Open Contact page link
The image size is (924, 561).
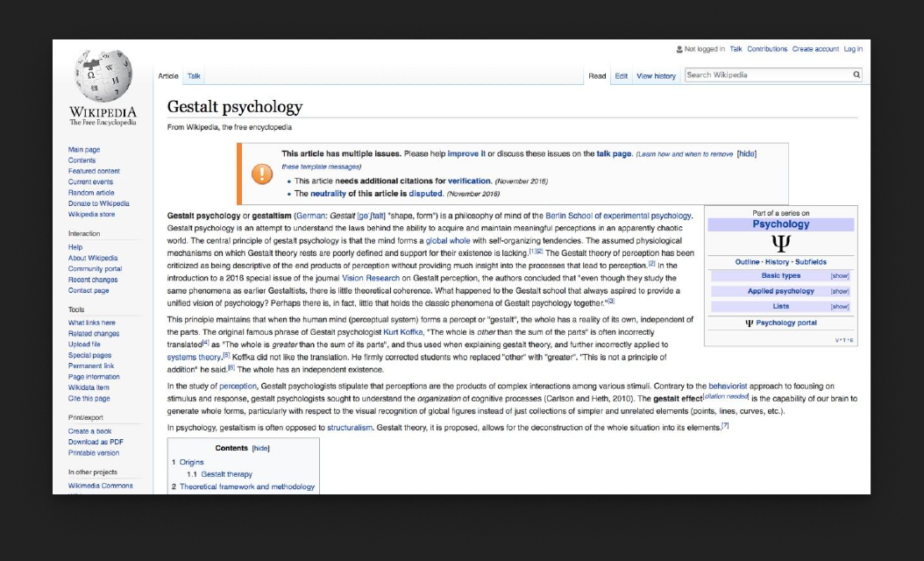[x=89, y=290]
